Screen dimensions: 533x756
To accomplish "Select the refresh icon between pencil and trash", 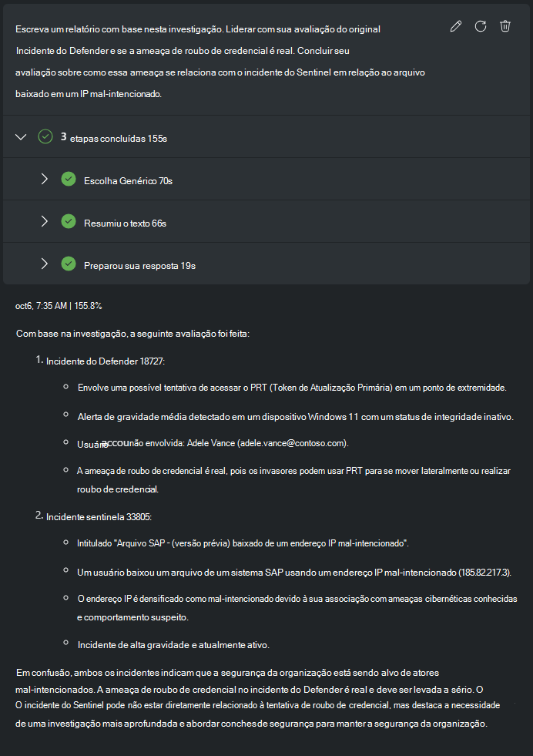I will 480,25.
